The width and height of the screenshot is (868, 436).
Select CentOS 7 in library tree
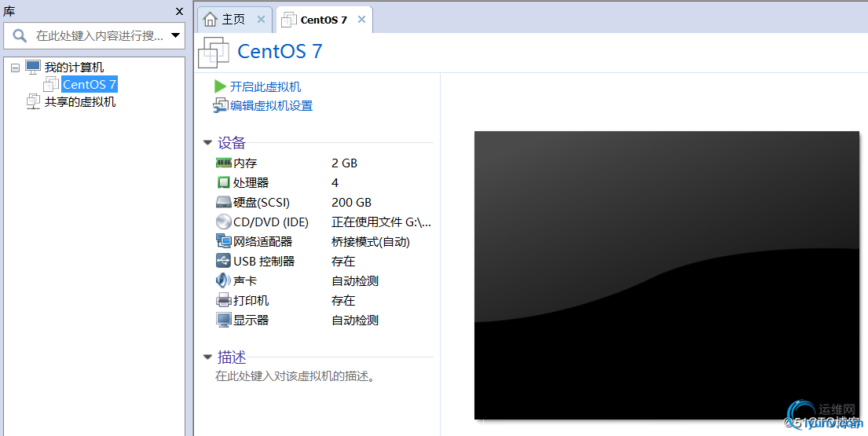89,84
